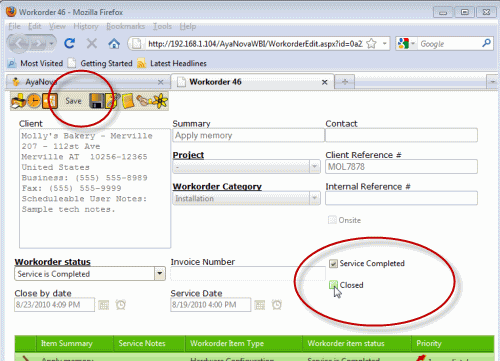Open the Help menu
The height and width of the screenshot is (361, 500).
[x=188, y=26]
